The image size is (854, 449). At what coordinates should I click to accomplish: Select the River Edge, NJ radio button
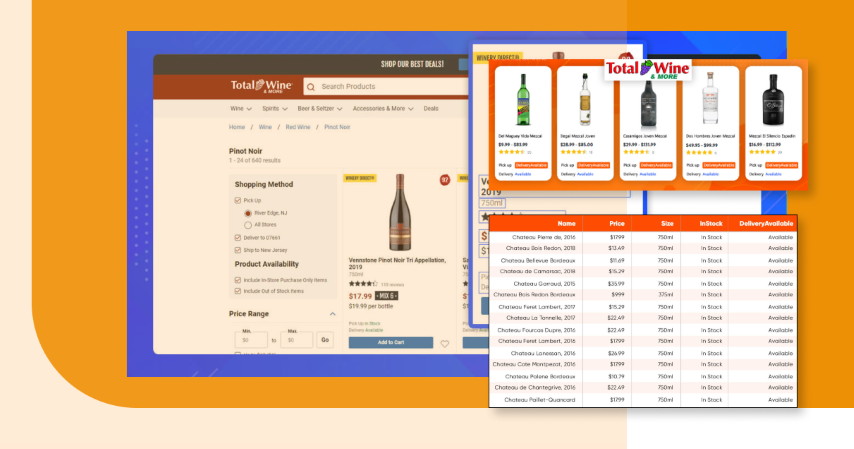point(248,213)
